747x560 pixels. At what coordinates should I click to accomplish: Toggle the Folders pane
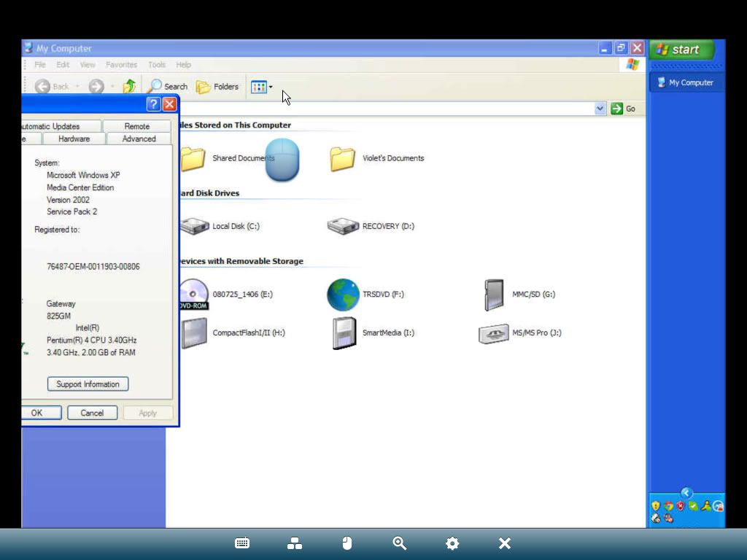[x=217, y=86]
